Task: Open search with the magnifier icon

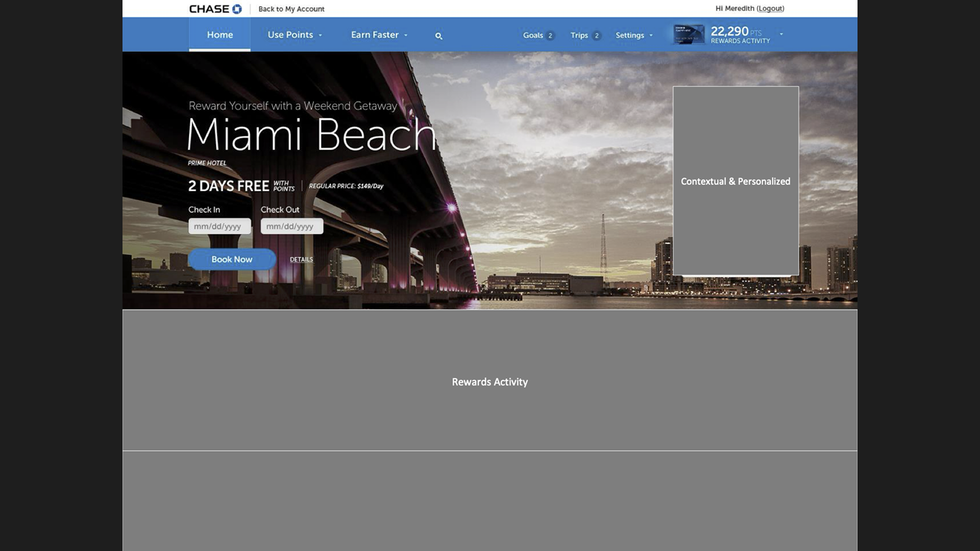Action: 438,36
